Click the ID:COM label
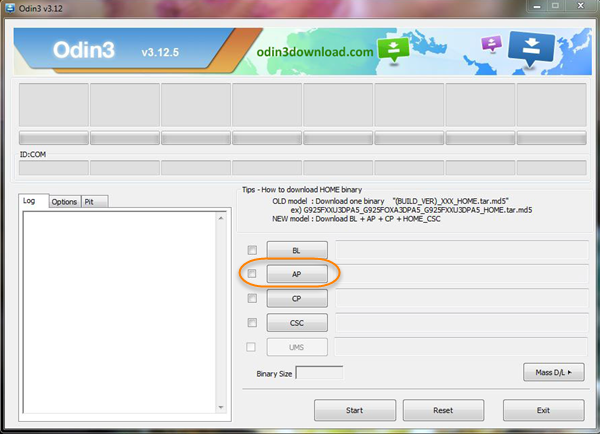Image resolution: width=600 pixels, height=434 pixels. [x=33, y=154]
